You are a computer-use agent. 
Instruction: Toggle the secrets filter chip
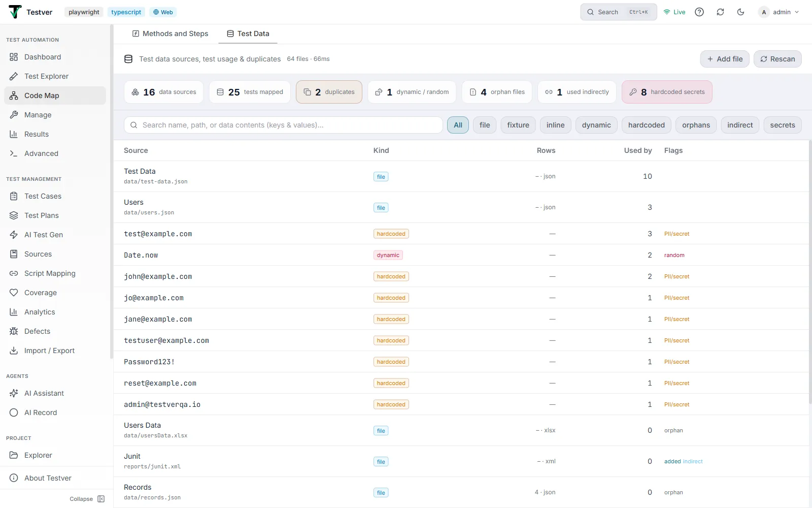click(x=783, y=125)
